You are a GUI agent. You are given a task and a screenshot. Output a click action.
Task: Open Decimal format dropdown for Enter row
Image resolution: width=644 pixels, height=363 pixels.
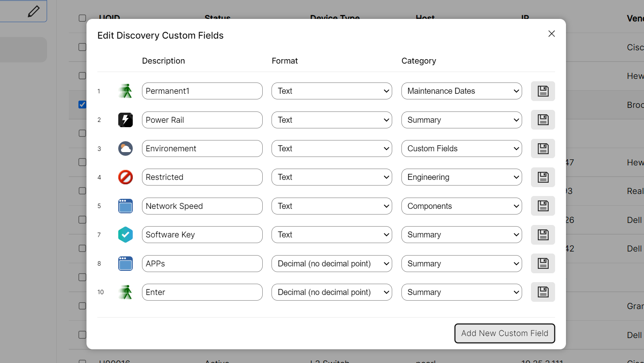(332, 292)
